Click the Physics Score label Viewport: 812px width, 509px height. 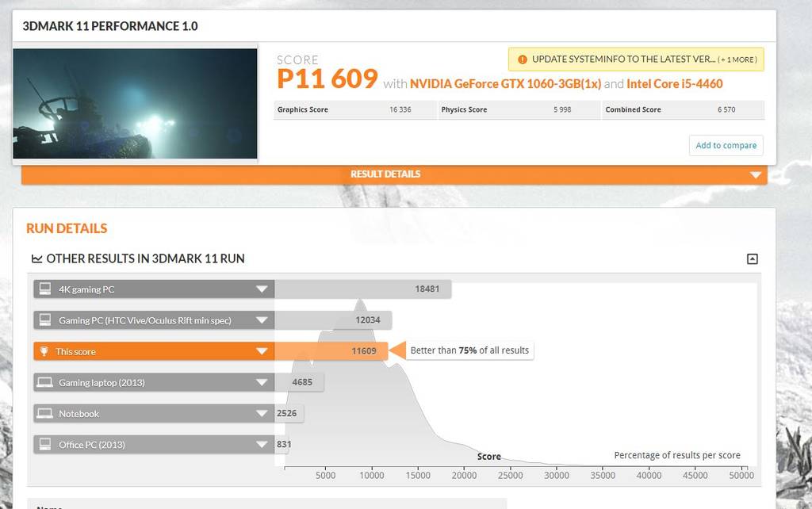pos(464,109)
